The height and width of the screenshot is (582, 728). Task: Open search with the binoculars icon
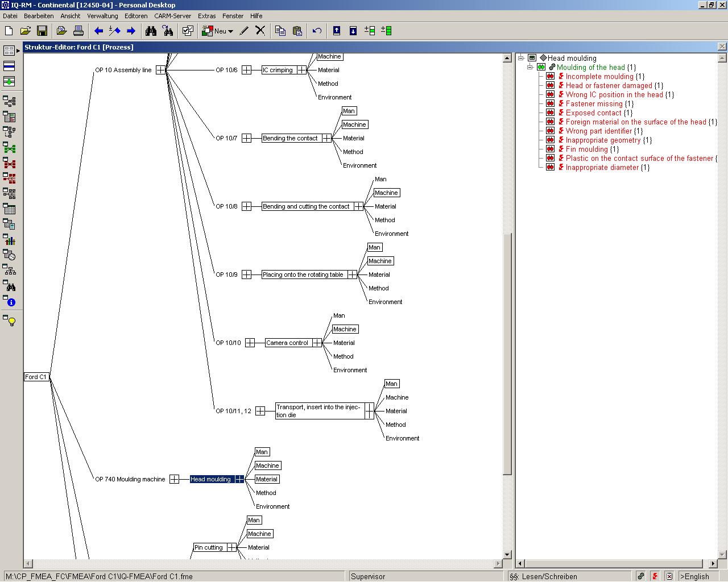[151, 31]
